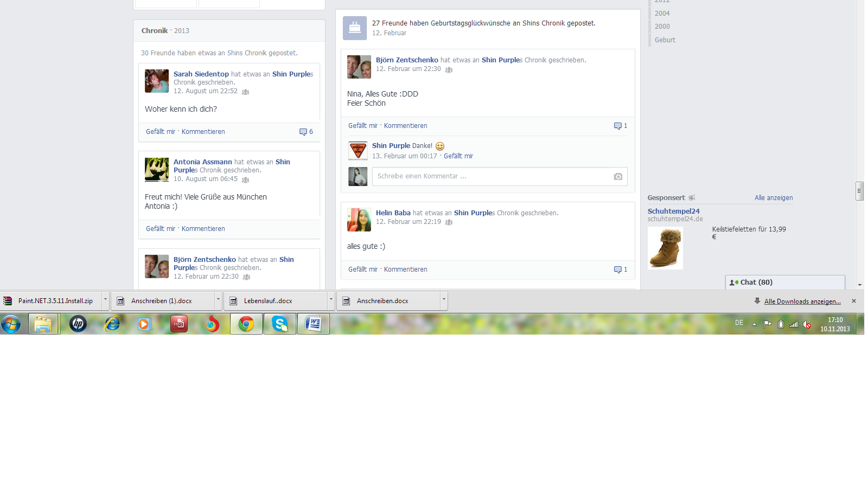
Task: Show hidden system tray icons
Action: pyautogui.click(x=754, y=324)
